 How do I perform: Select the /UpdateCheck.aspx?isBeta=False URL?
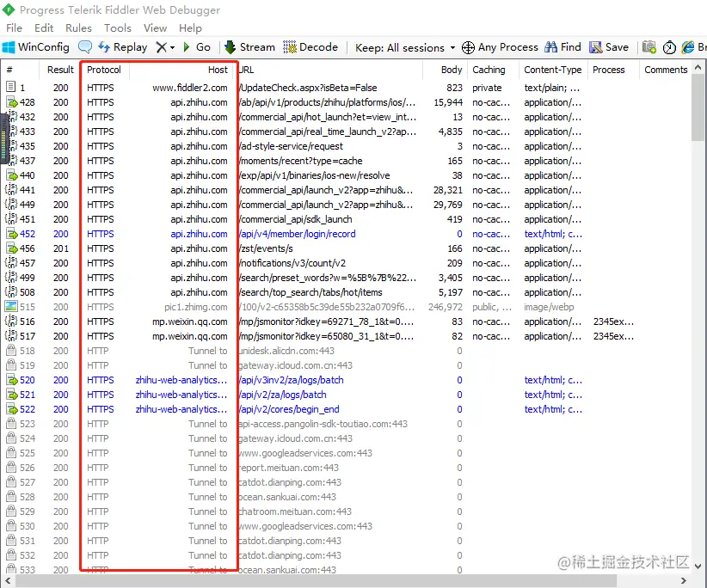[x=308, y=88]
